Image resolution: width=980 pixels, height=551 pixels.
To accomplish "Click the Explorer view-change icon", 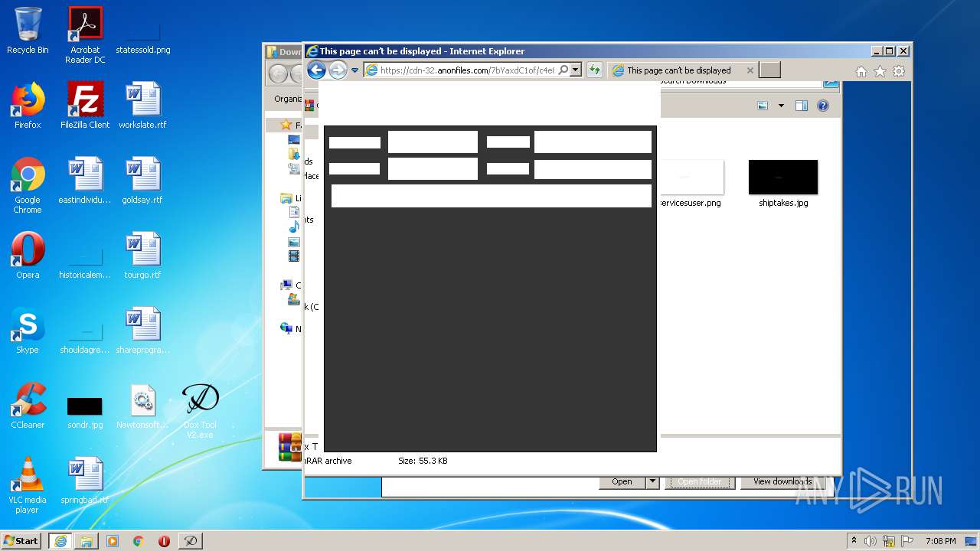I will [763, 106].
